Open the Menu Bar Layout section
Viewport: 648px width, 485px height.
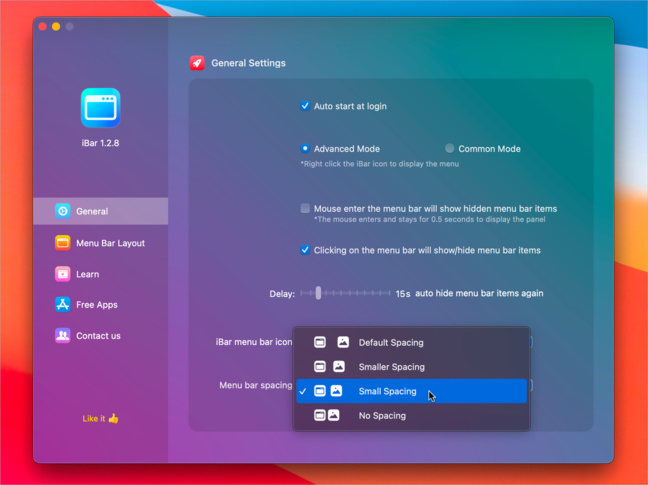pos(100,243)
